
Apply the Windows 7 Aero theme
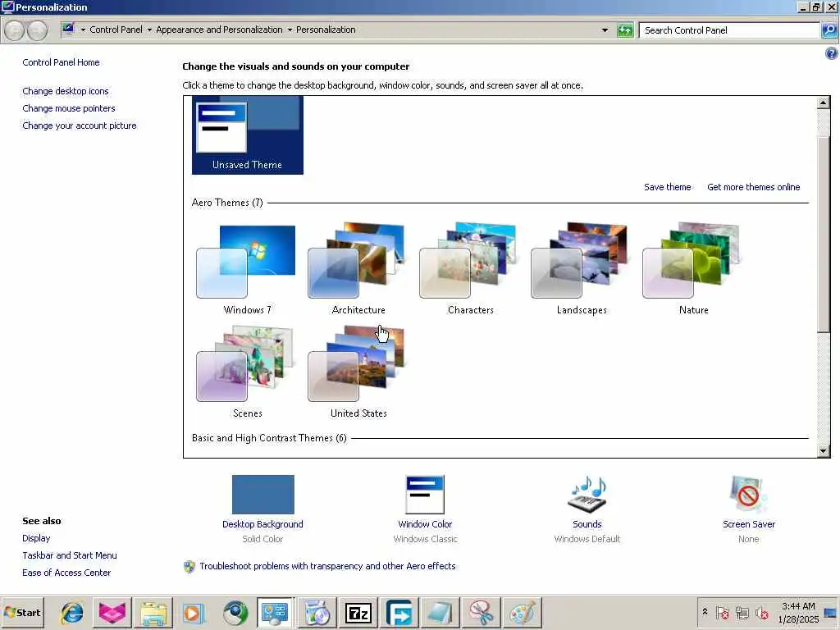point(247,269)
